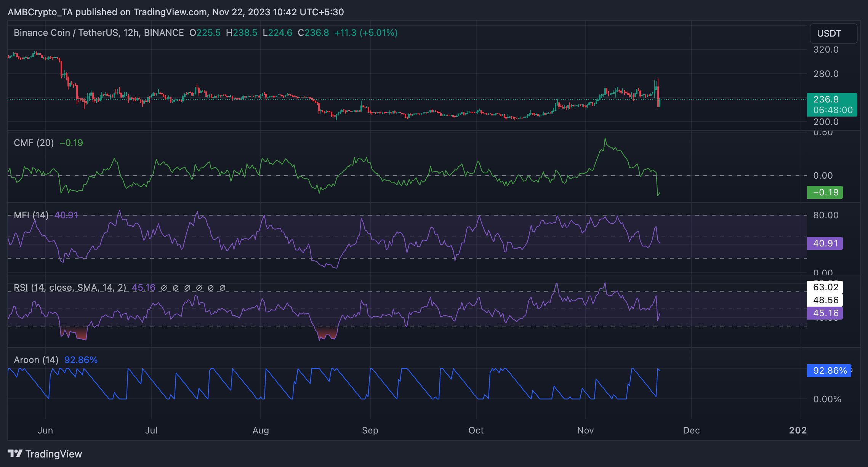The height and width of the screenshot is (467, 868).
Task: Click the Aroon inline value 92.86% beside its label
Action: coord(81,360)
